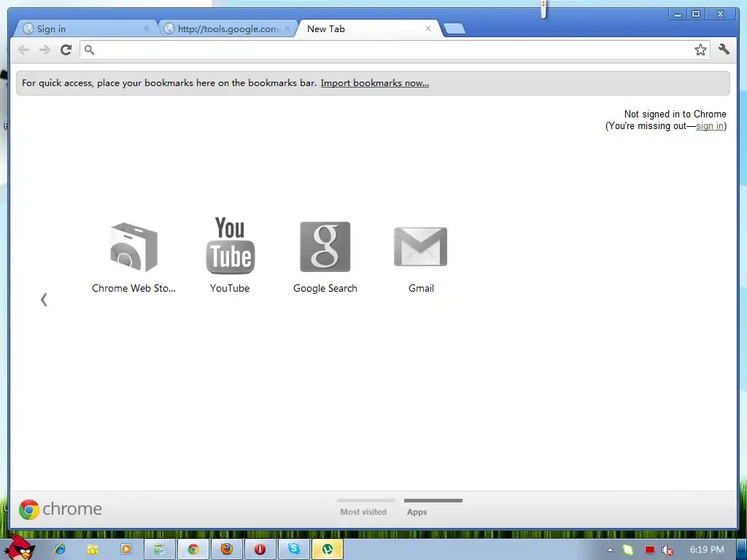The width and height of the screenshot is (747, 560).
Task: Close the tools.google.com tab
Action: 287,29
